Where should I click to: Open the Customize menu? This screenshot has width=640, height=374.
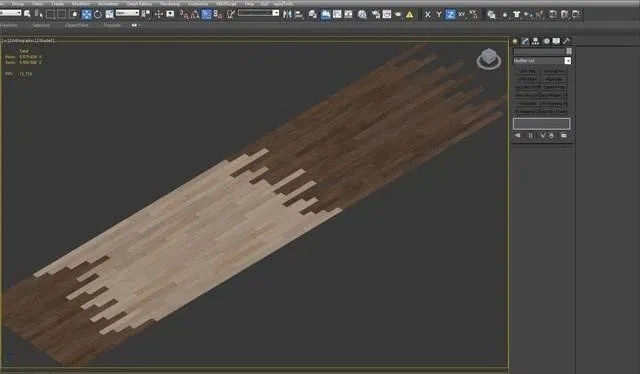198,4
